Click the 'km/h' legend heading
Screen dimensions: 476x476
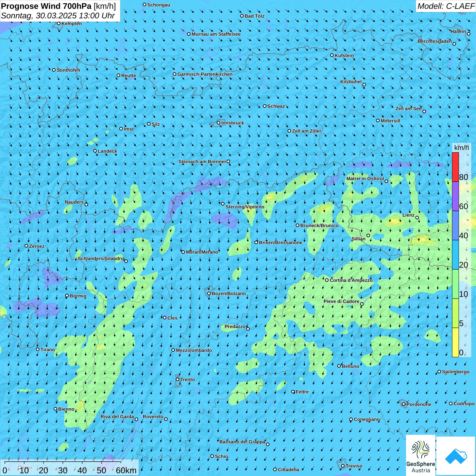coord(461,148)
